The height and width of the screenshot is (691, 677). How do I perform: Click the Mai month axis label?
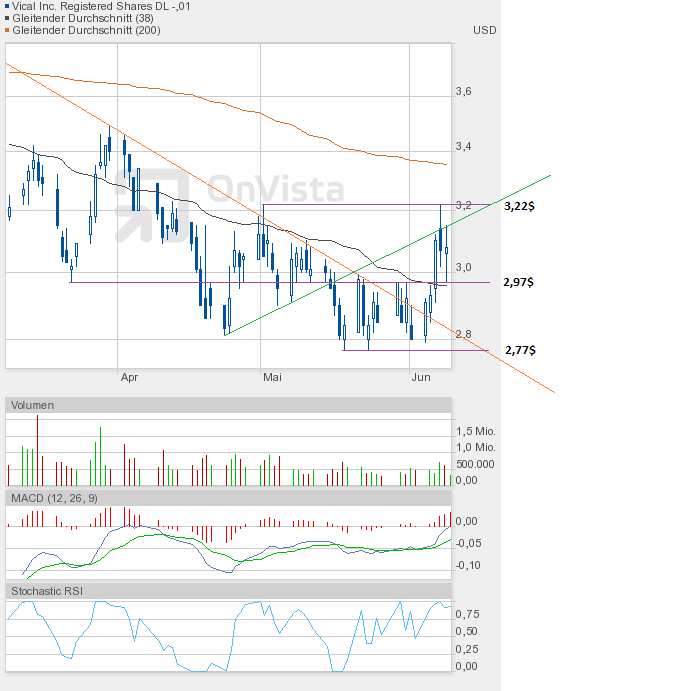click(272, 377)
